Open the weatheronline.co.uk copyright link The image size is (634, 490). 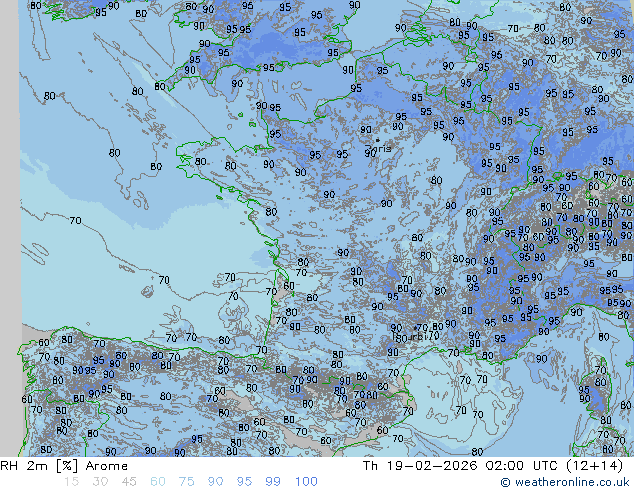(x=565, y=482)
